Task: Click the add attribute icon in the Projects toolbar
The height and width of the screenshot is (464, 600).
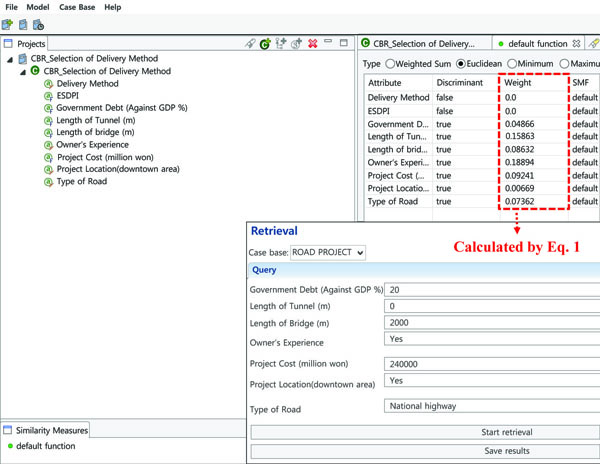Action: pyautogui.click(x=281, y=43)
